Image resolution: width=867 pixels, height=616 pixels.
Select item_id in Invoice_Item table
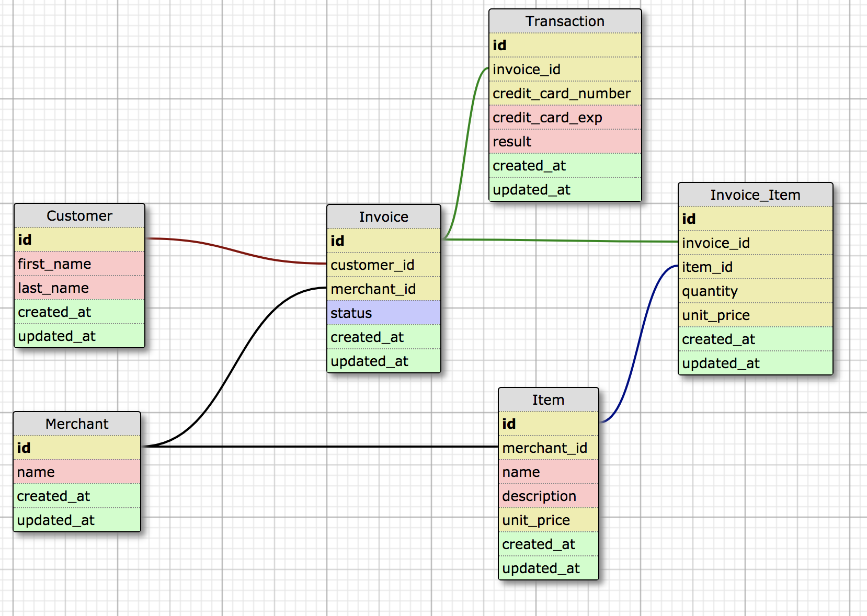[756, 267]
